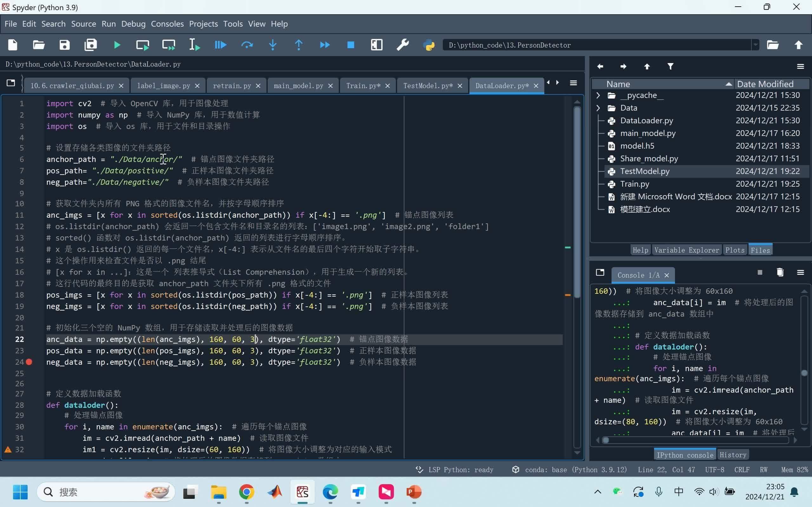Open working directory path dropdown
This screenshot has width=812, height=507.
pyautogui.click(x=755, y=45)
